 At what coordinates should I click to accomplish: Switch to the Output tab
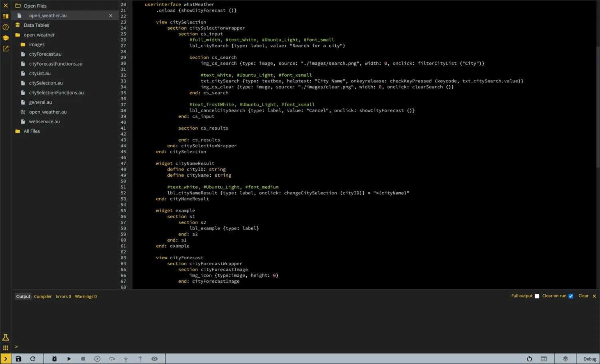pos(23,296)
